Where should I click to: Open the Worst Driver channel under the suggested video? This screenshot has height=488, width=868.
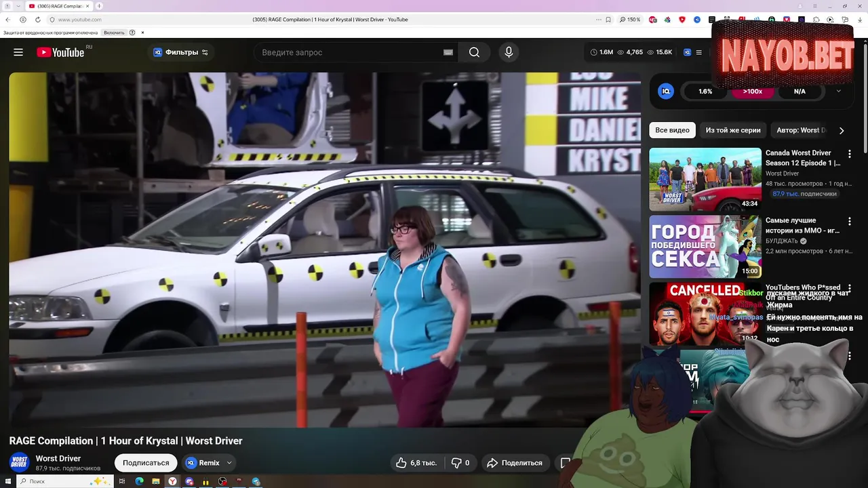click(x=782, y=174)
